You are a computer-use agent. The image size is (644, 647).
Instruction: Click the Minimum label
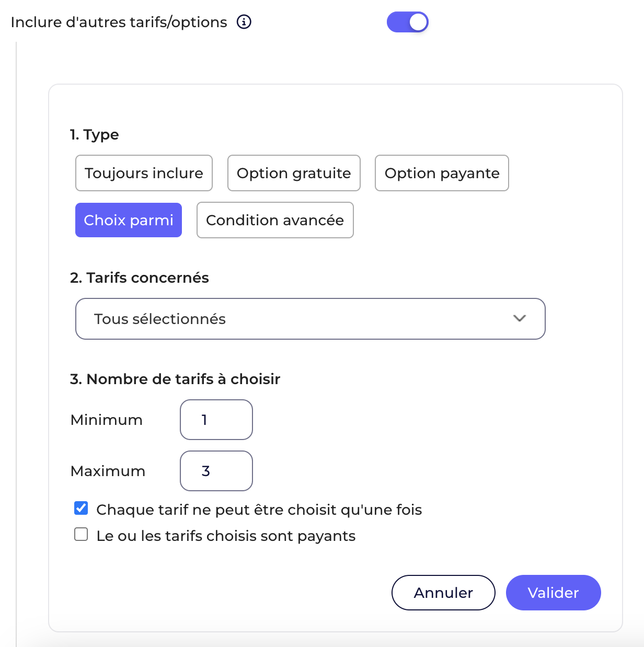click(x=107, y=420)
